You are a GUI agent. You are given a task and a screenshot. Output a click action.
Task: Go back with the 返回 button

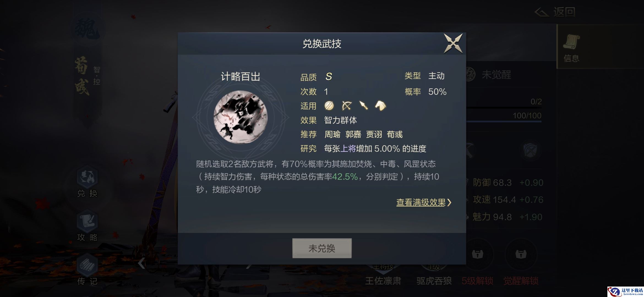coord(555,12)
